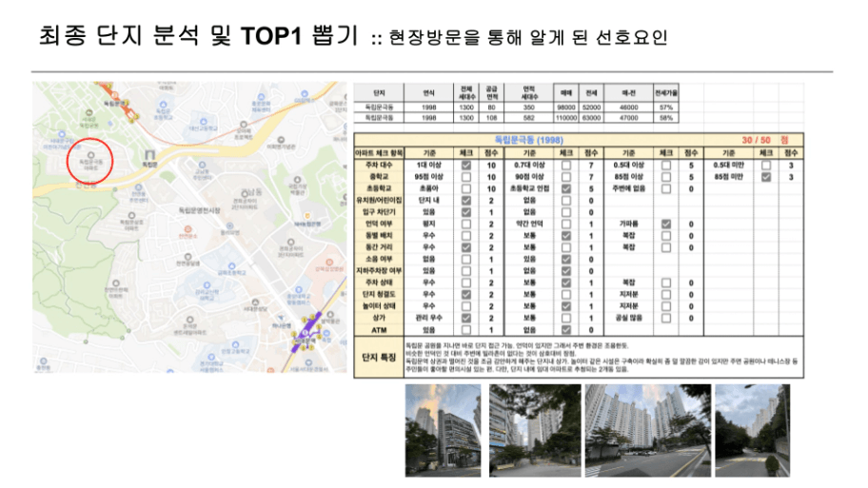Select the 98000 매매 price cell
Image resolution: width=868 pixels, height=488 pixels.
[x=566, y=107]
